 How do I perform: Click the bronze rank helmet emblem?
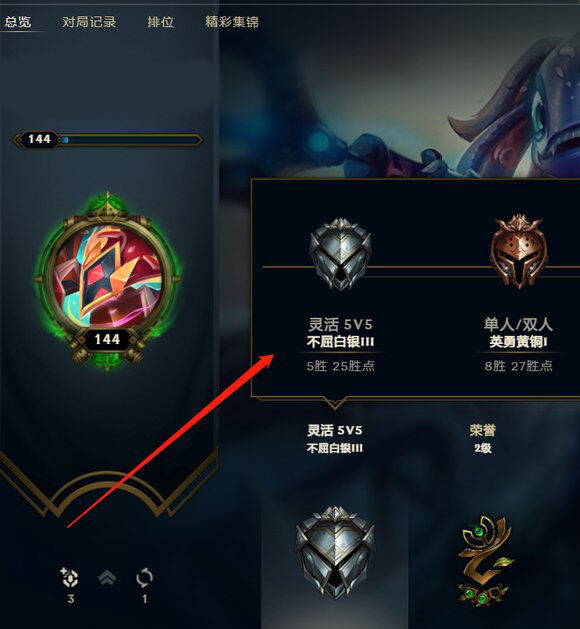pyautogui.click(x=519, y=252)
